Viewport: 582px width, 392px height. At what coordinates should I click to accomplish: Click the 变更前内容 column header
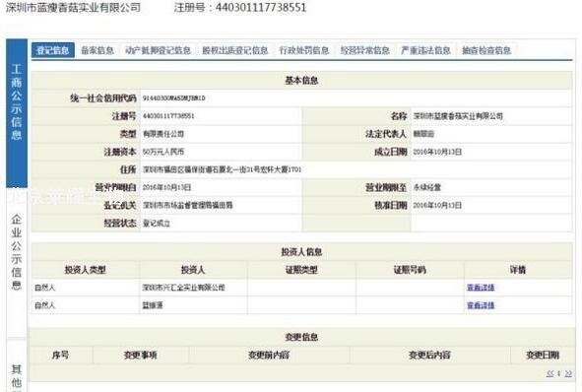coord(269,356)
